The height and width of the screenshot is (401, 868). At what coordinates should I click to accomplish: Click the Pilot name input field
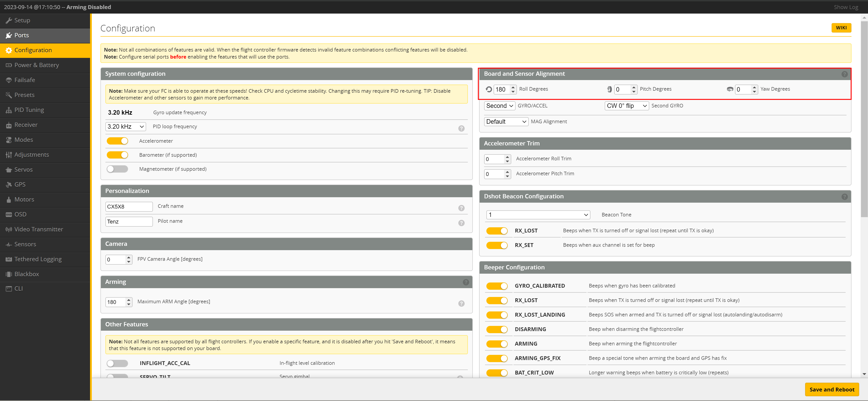click(x=129, y=222)
